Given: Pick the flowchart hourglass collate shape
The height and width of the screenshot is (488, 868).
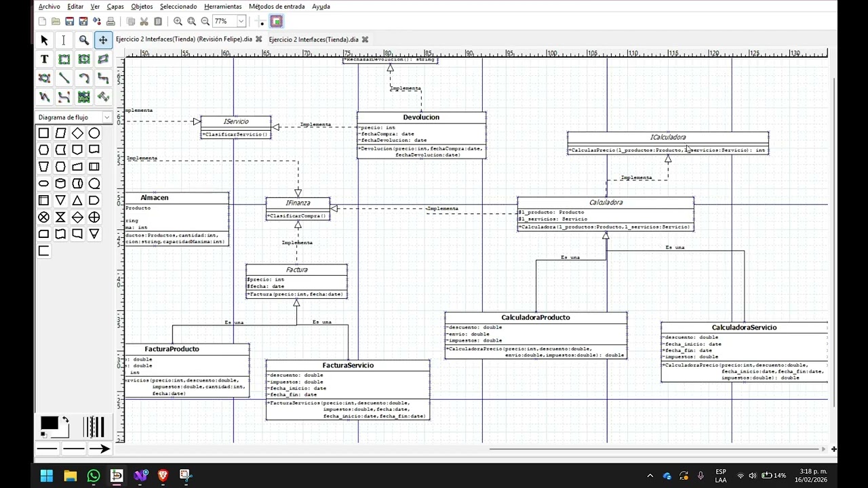Looking at the screenshot, I should (60, 218).
